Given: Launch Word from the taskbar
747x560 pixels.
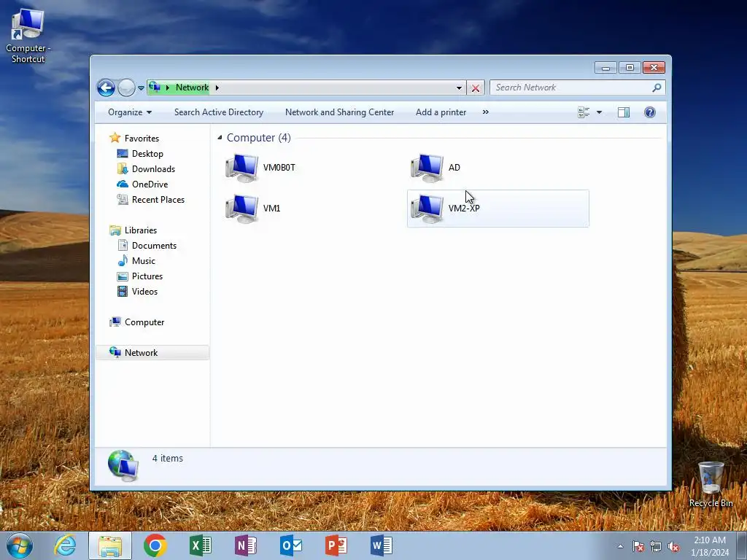Looking at the screenshot, I should pos(381,545).
